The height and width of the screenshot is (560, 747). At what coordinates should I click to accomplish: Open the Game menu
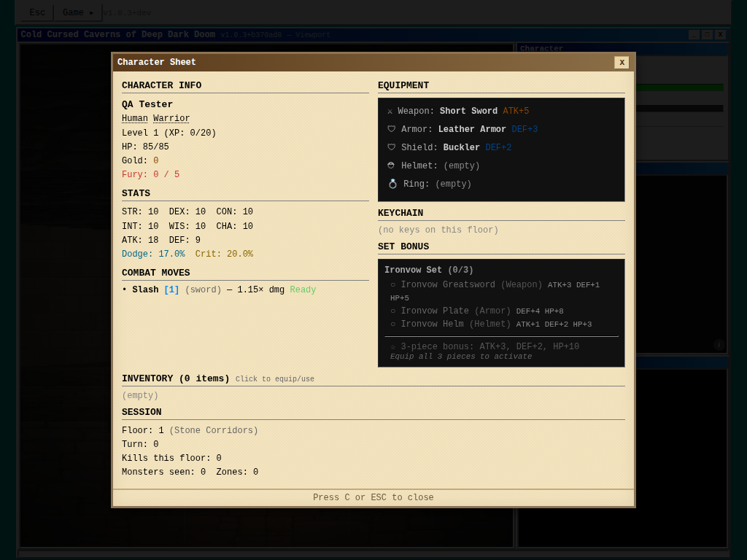[78, 12]
